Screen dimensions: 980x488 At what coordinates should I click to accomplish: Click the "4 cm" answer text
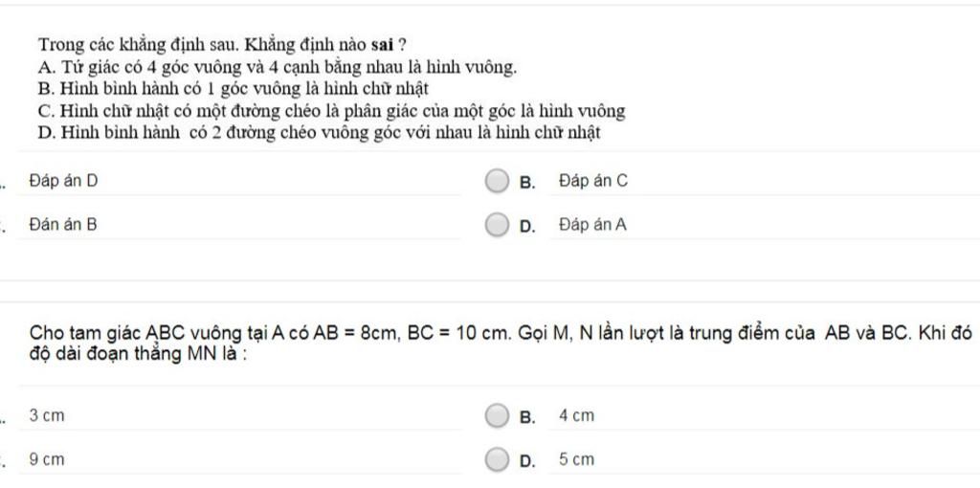pos(576,416)
